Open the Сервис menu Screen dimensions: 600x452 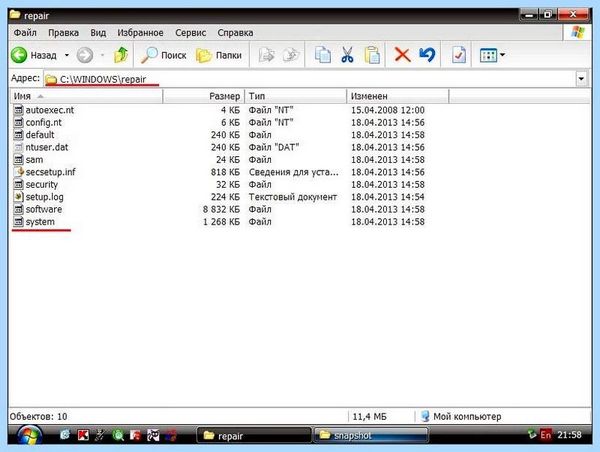pyautogui.click(x=190, y=33)
